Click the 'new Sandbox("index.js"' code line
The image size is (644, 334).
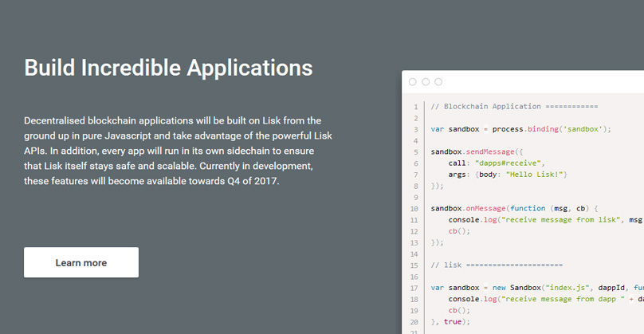point(537,288)
